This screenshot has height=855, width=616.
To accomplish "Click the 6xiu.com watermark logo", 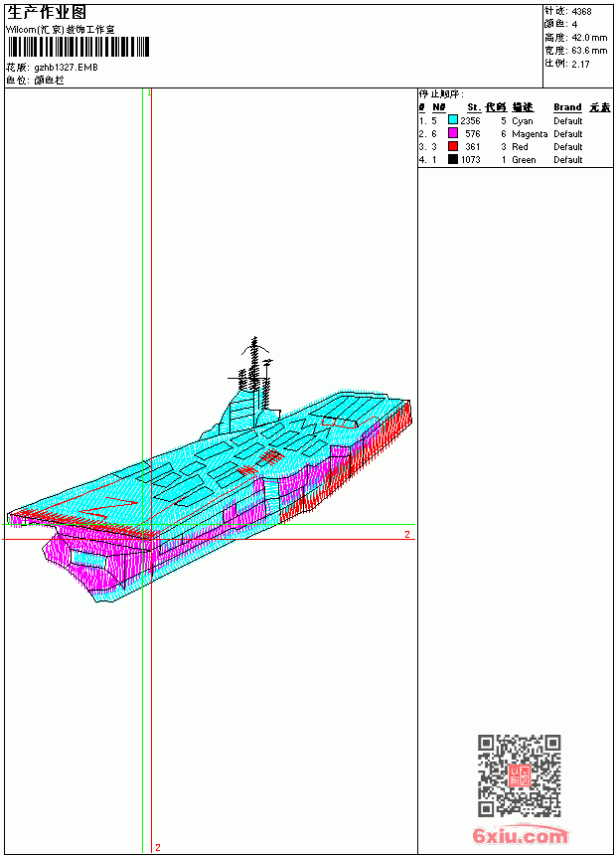I will pyautogui.click(x=521, y=835).
